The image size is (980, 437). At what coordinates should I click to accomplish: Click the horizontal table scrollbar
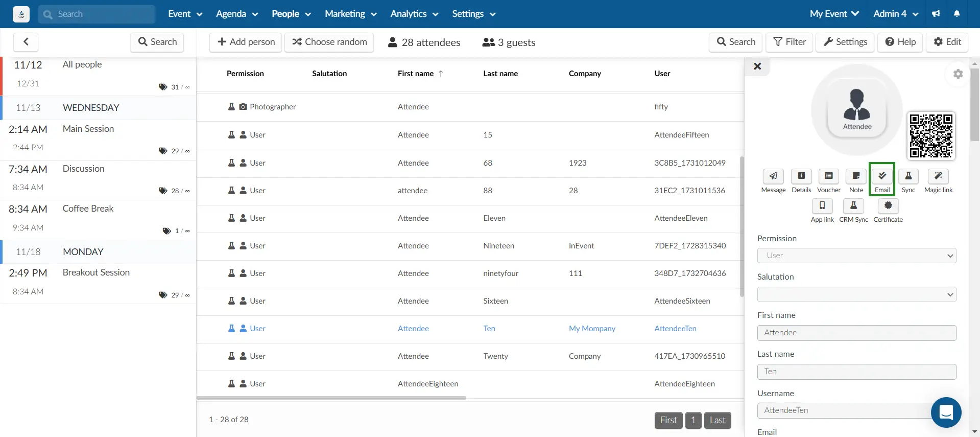[x=331, y=398]
